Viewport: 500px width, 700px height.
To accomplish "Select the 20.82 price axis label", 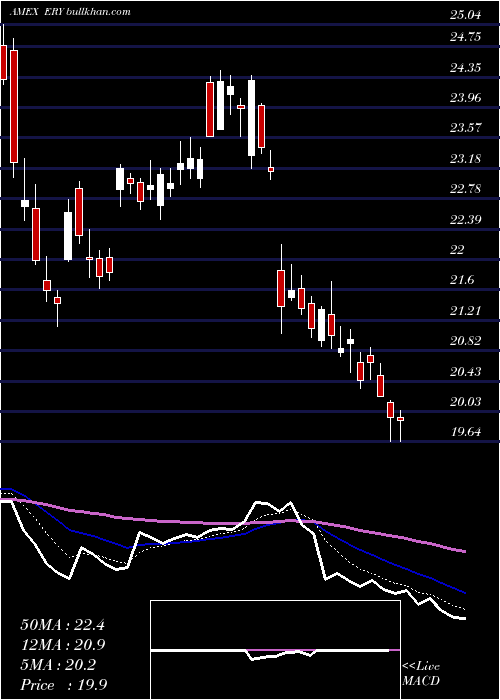I will coord(466,341).
